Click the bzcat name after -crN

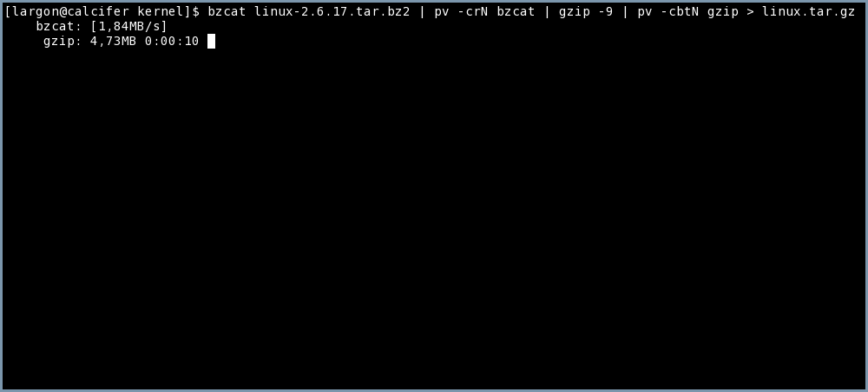click(516, 11)
